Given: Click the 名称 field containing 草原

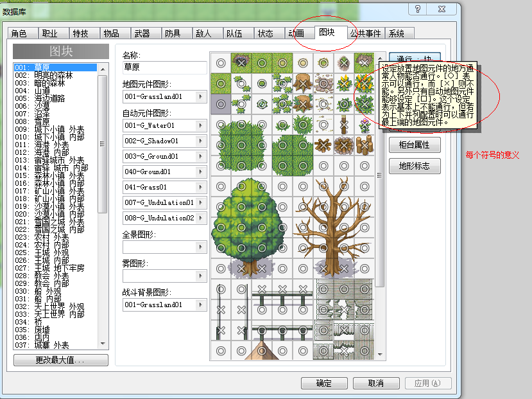Looking at the screenshot, I should coord(164,67).
